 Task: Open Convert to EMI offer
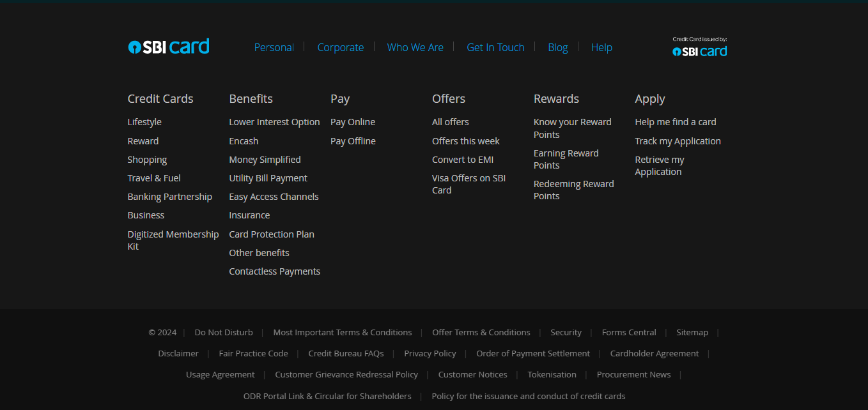[463, 160]
